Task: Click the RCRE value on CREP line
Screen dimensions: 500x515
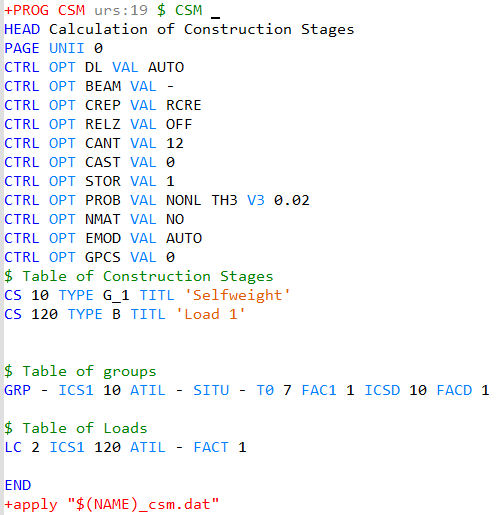Action: click(184, 105)
